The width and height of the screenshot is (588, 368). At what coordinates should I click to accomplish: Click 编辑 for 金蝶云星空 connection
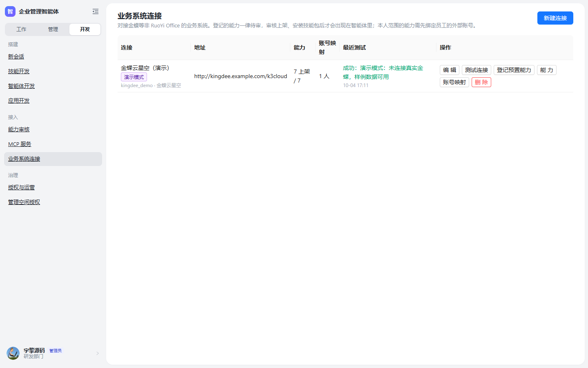point(450,70)
